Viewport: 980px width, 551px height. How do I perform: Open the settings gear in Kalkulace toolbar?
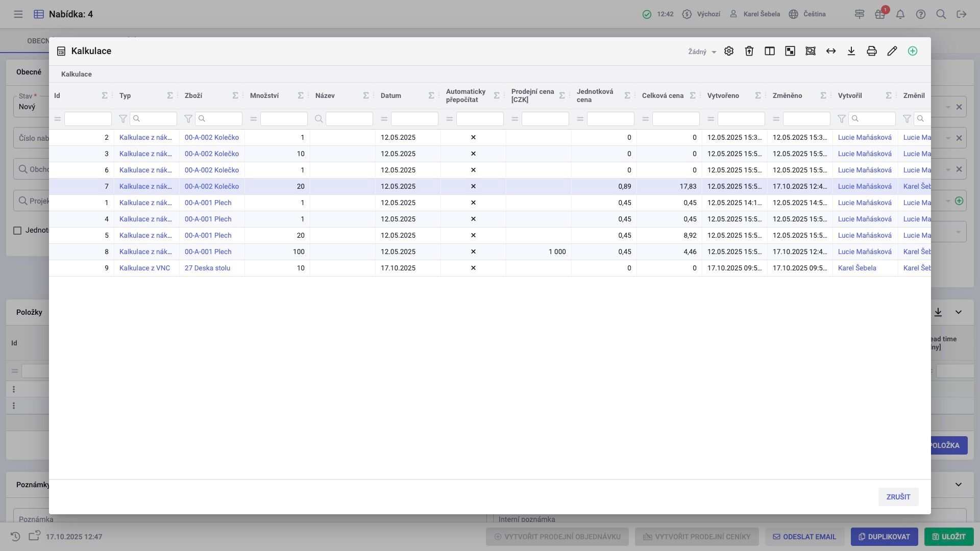(x=728, y=51)
